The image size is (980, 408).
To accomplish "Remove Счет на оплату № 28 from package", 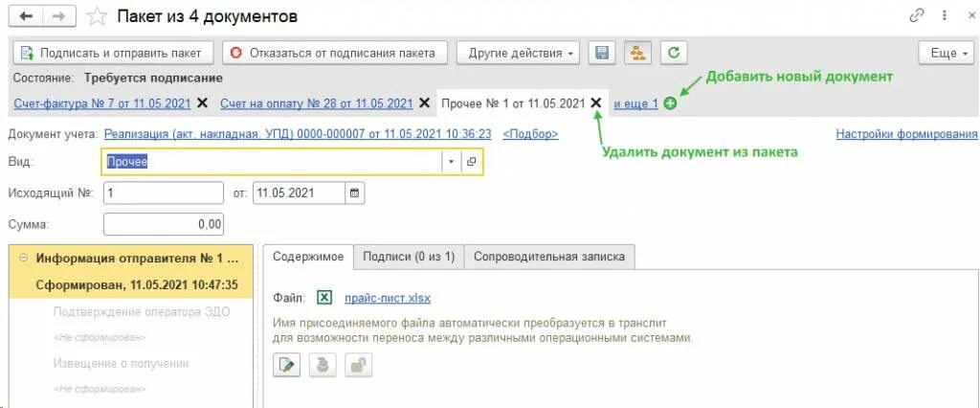I will tap(424, 103).
